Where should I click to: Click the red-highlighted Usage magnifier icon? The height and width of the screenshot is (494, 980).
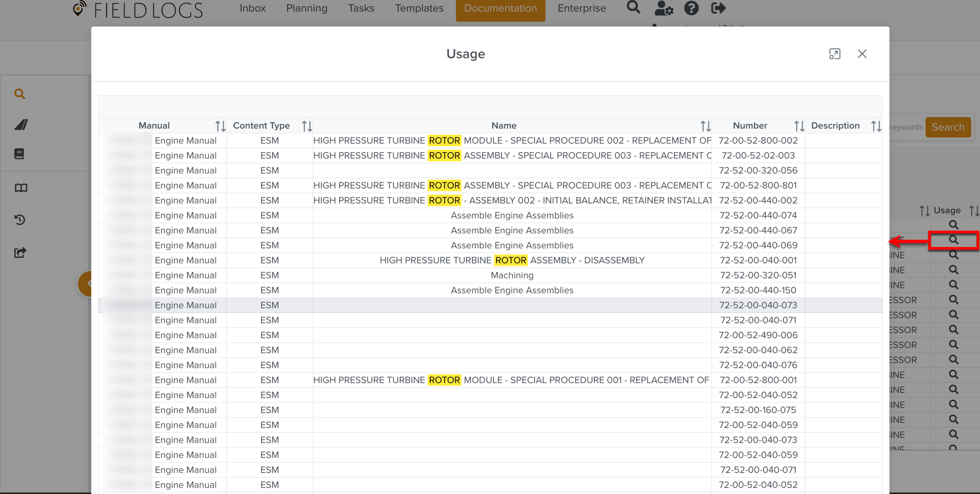pos(953,240)
